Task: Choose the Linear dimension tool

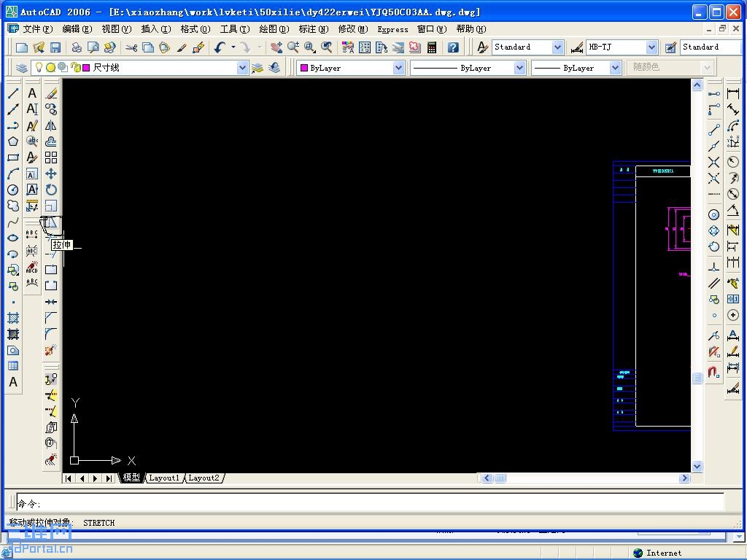Action: [x=733, y=93]
